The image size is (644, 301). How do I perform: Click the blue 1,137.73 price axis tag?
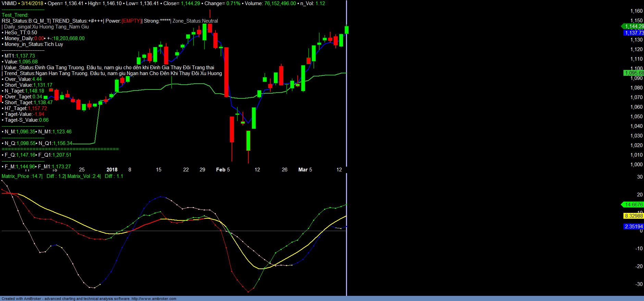coord(634,33)
